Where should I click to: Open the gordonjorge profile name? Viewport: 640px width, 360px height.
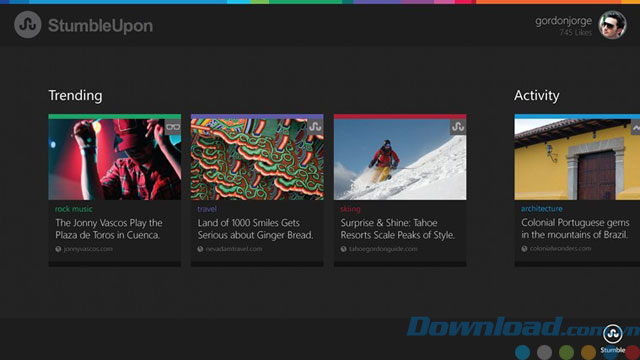coord(563,20)
